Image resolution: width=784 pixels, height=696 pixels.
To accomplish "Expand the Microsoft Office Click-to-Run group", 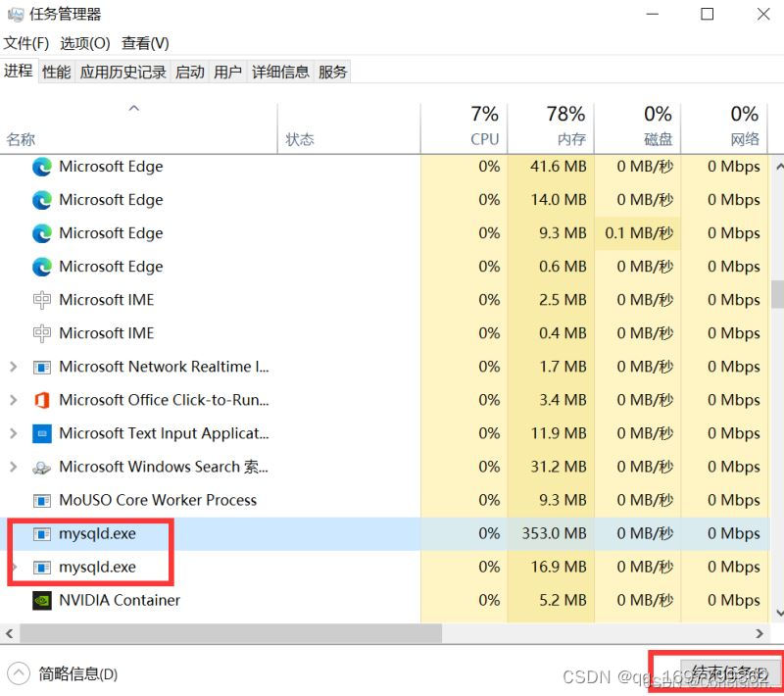I will point(14,400).
